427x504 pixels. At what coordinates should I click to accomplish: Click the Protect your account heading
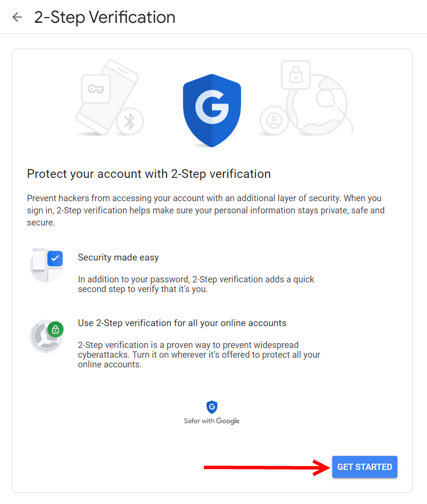pos(149,174)
